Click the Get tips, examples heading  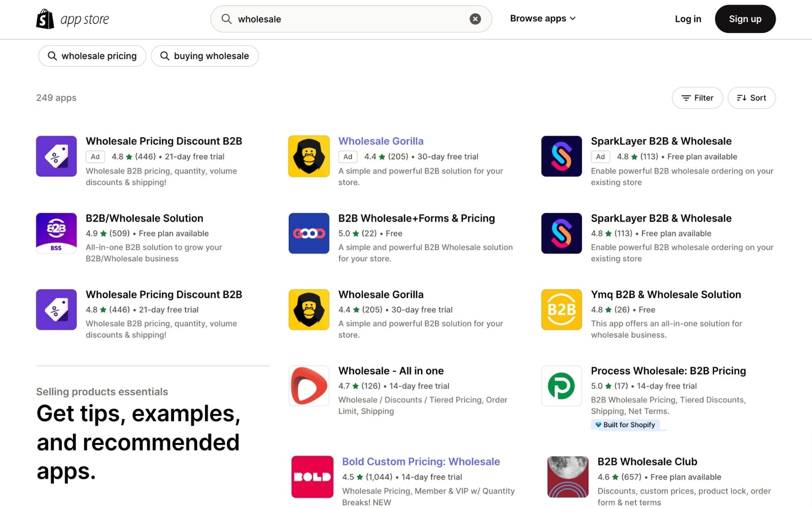[x=138, y=442]
